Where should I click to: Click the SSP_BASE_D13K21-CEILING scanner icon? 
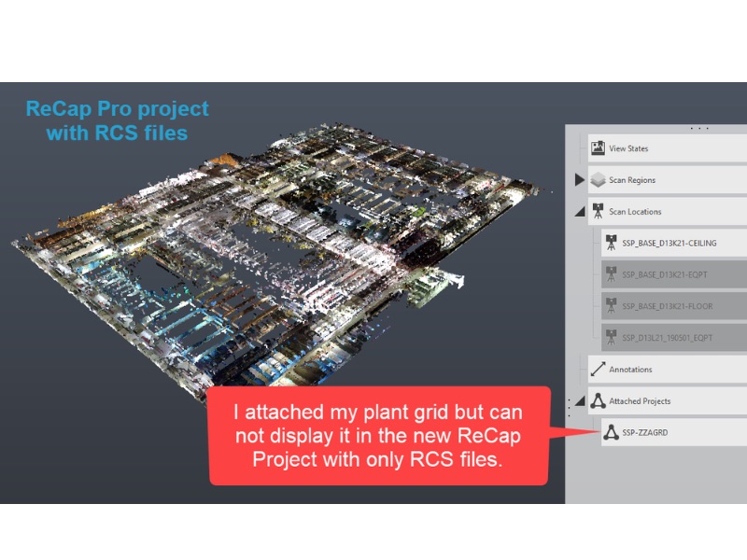click(x=611, y=243)
